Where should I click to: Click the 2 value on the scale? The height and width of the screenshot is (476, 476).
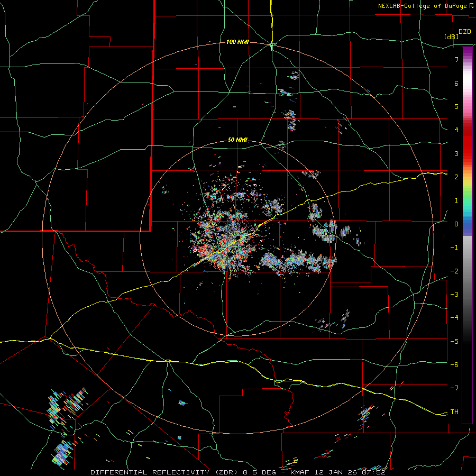[456, 177]
